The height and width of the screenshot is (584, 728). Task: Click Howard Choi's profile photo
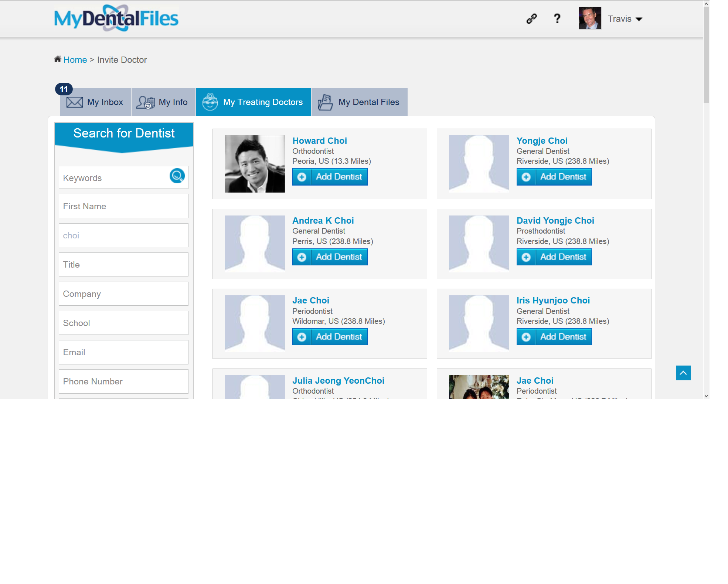coord(255,164)
